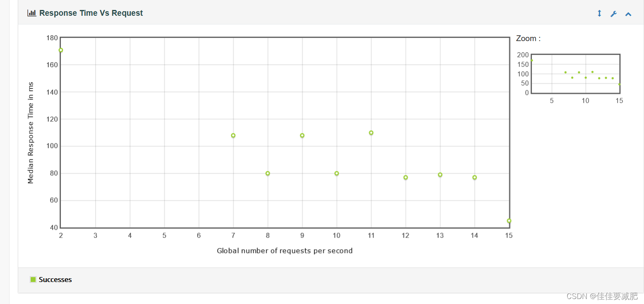
Task: Collapse the panel with the chevron-up icon
Action: [x=628, y=14]
